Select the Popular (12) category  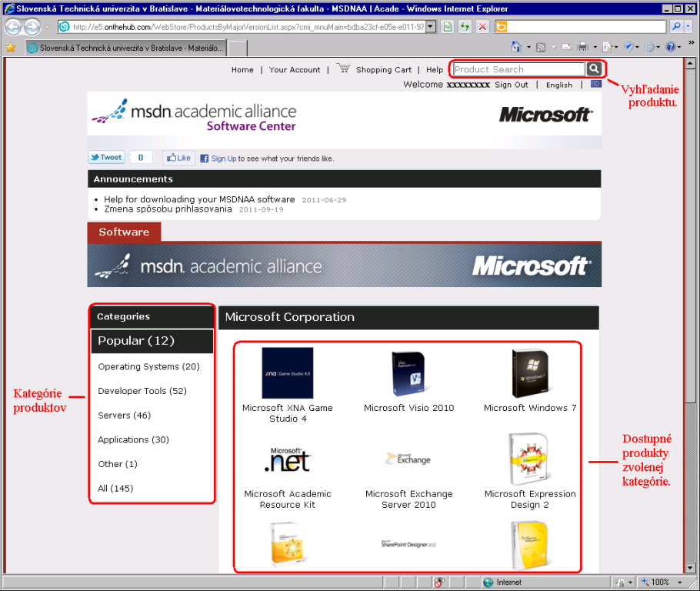coord(152,341)
